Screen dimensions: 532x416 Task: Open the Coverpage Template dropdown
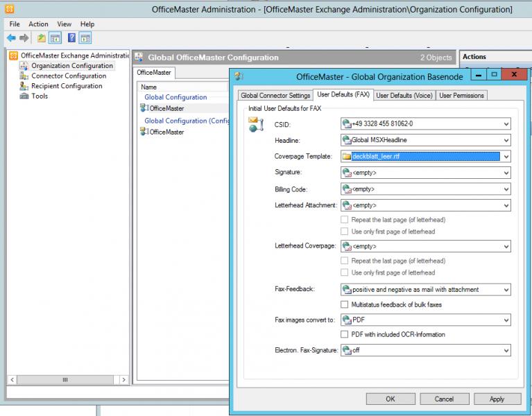pyautogui.click(x=506, y=157)
